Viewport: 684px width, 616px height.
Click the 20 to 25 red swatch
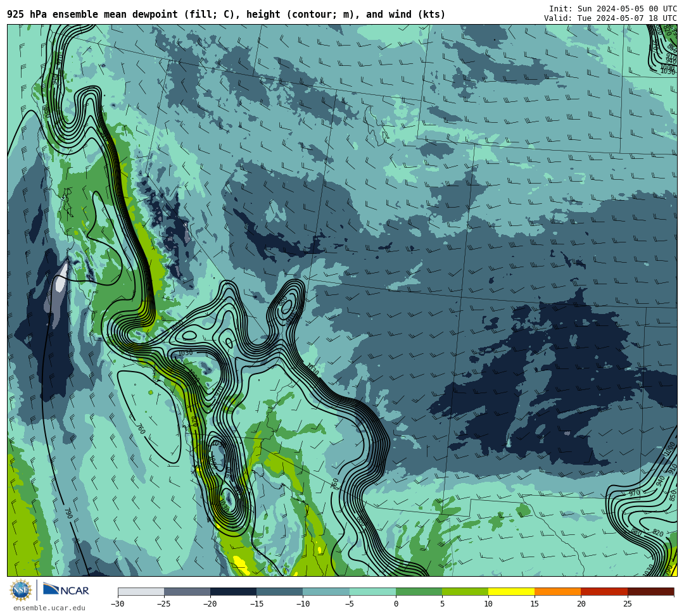[x=604, y=591]
